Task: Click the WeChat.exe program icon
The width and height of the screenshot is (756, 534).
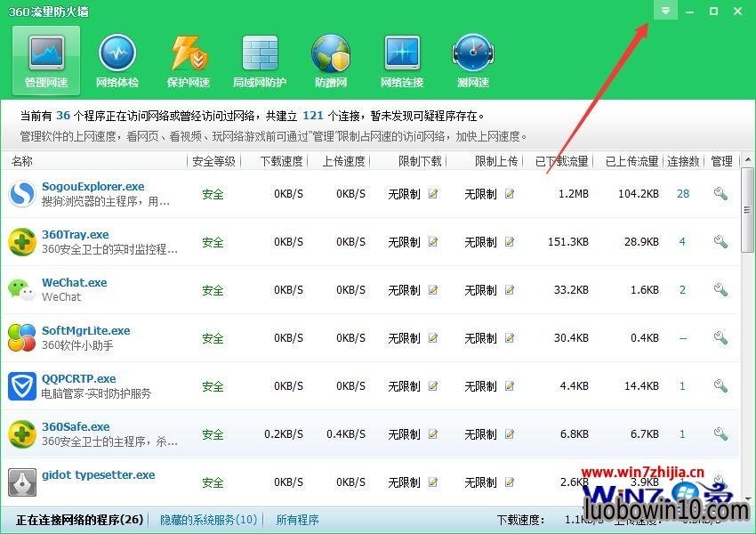Action: coord(22,290)
